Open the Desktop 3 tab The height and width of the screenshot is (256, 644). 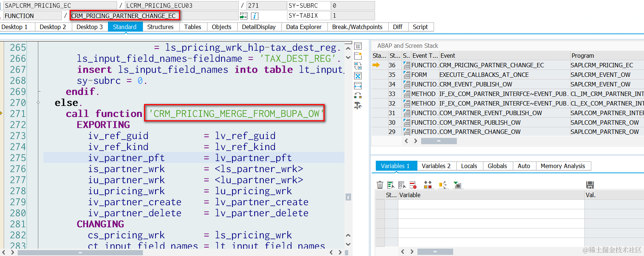[90, 27]
